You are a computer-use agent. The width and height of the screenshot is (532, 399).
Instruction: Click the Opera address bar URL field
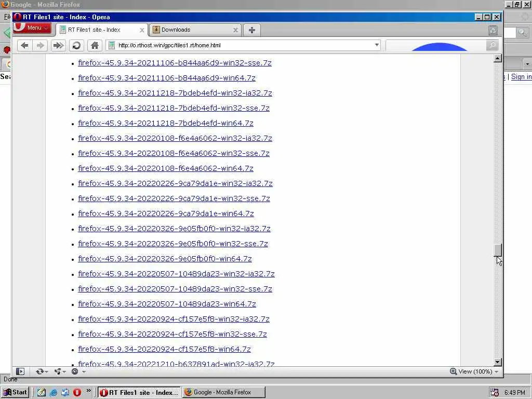point(244,45)
